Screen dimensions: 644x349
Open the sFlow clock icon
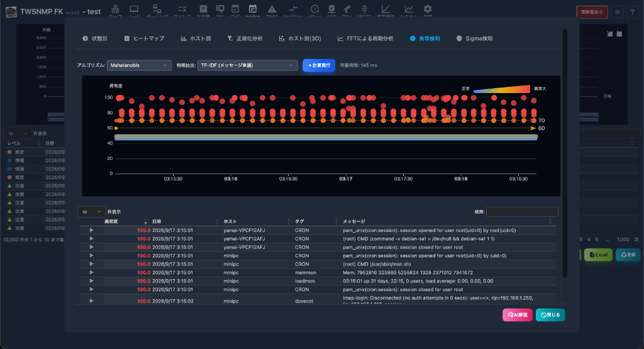click(x=314, y=9)
